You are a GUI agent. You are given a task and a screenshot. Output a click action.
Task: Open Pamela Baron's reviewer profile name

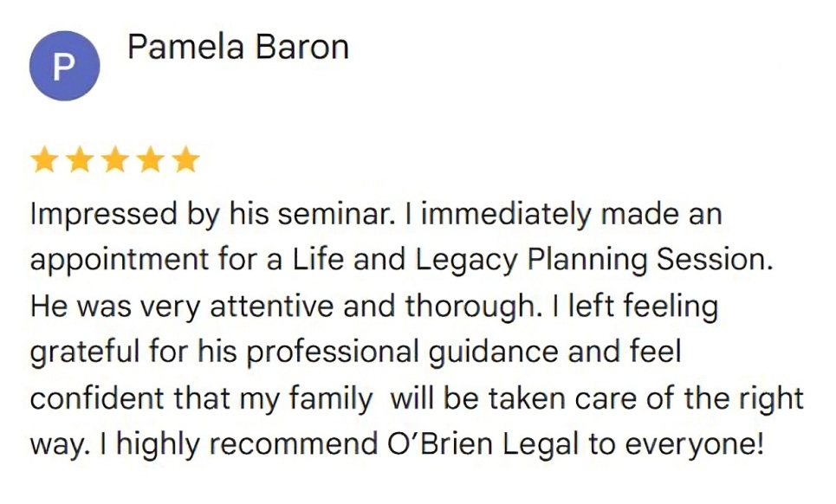pos(237,47)
